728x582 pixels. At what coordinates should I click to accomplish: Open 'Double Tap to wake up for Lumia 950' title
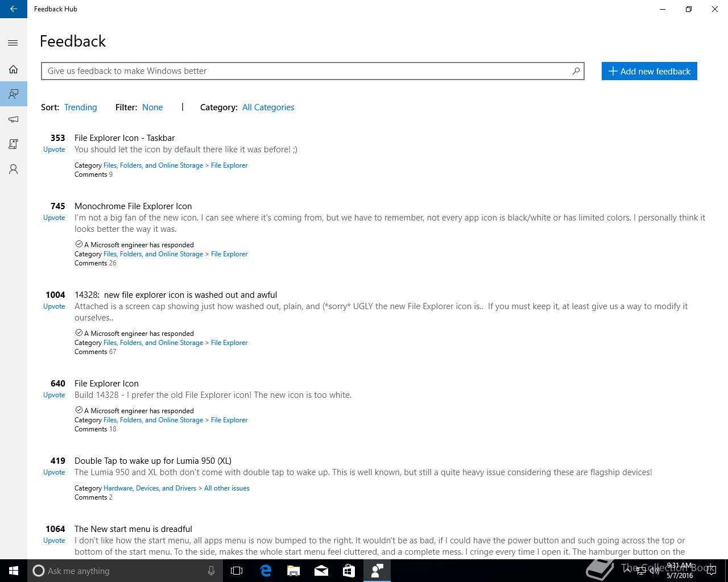tap(153, 461)
